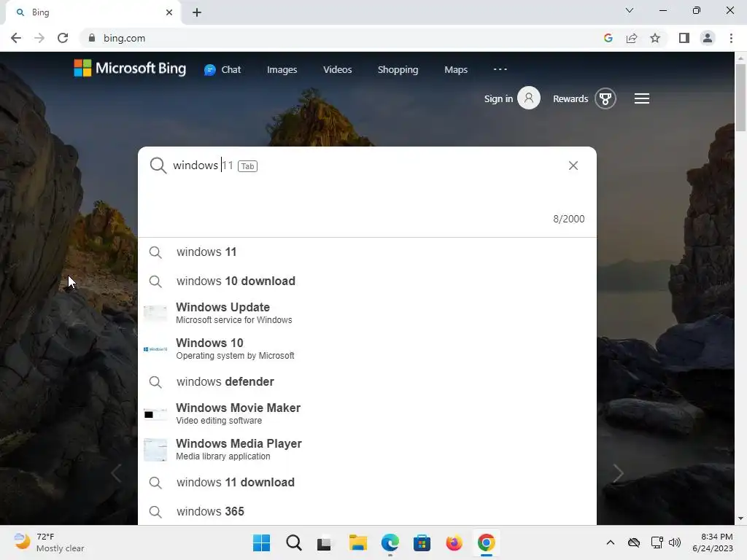Click the lock icon for site information
Screen dimensions: 747x560
tap(92, 38)
